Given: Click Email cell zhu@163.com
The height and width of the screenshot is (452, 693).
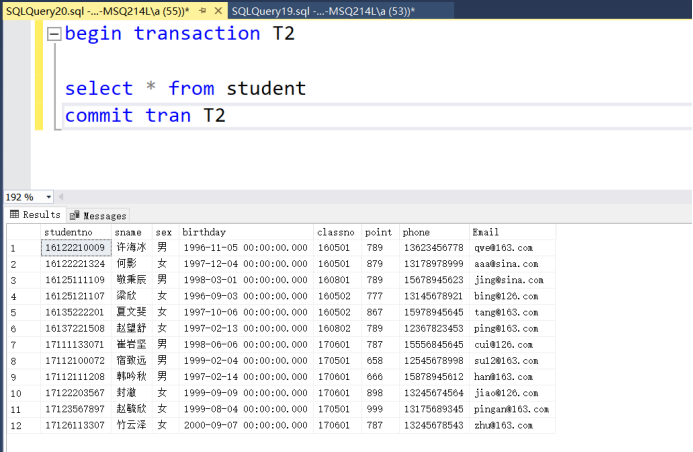Looking at the screenshot, I should (512, 425).
